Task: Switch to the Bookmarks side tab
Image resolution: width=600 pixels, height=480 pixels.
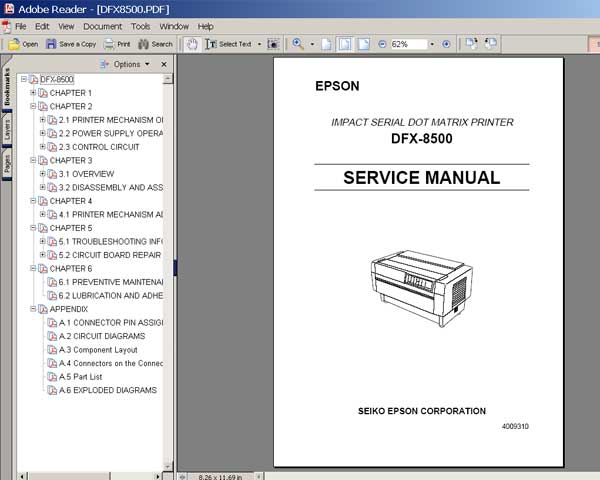Action: (x=7, y=87)
